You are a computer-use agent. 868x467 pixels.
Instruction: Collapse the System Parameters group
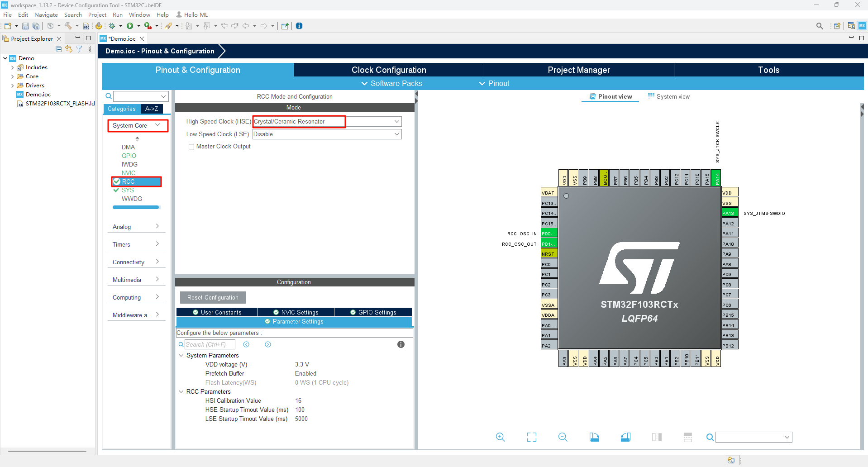point(181,356)
